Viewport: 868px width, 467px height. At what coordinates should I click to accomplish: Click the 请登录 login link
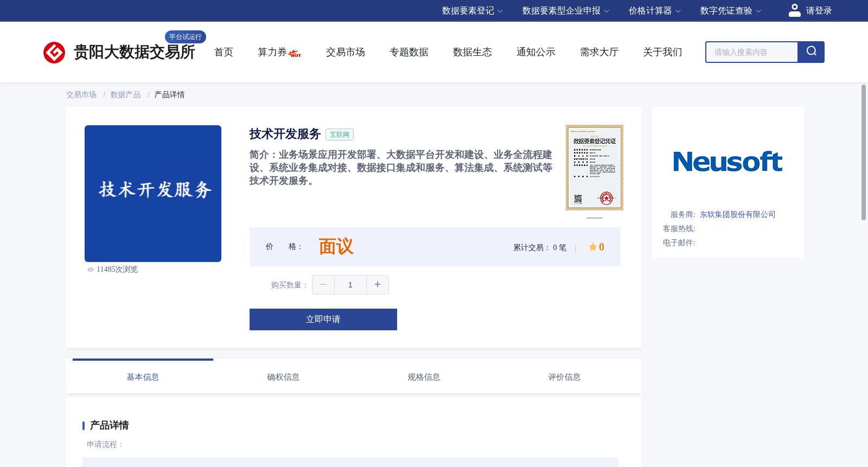coord(819,11)
